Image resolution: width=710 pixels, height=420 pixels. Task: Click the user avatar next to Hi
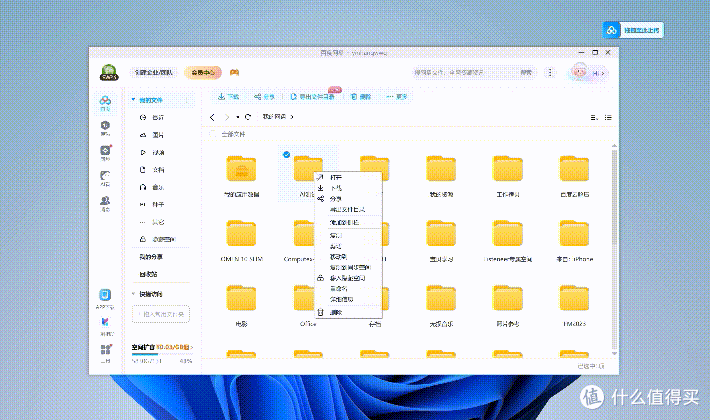point(579,72)
